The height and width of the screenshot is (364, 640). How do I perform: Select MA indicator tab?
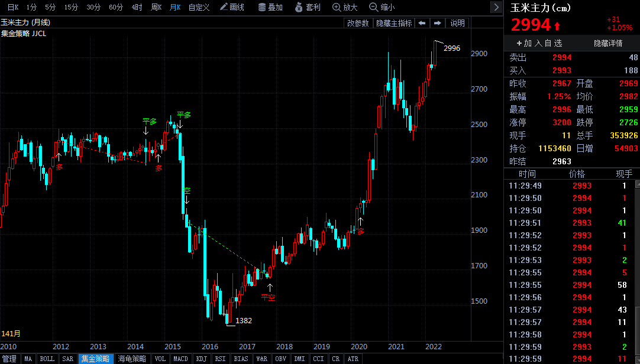28,359
